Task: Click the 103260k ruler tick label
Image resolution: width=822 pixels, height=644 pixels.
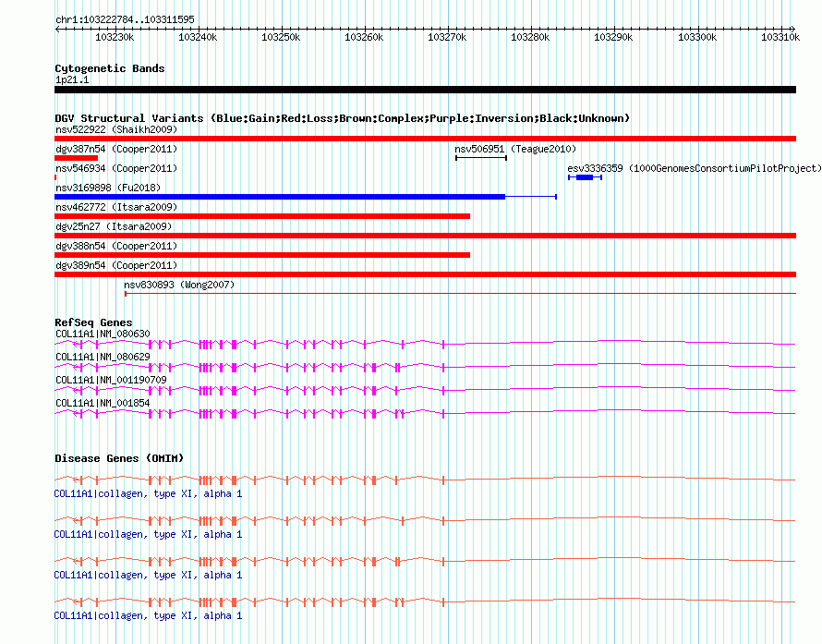Action: point(364,37)
